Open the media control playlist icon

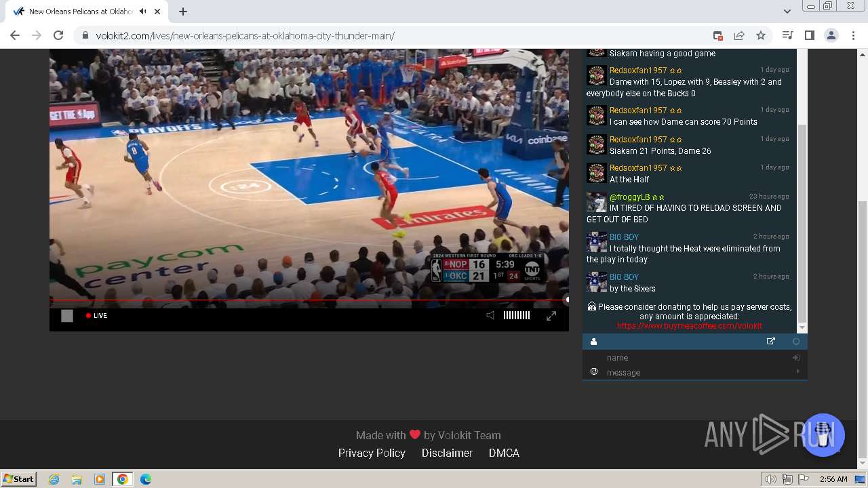point(787,35)
